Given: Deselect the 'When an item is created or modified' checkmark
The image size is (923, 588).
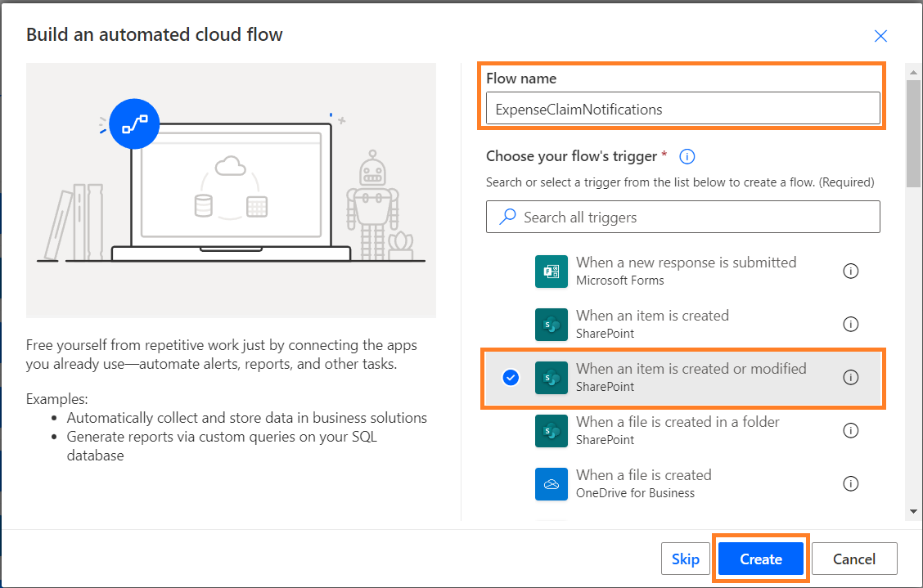Looking at the screenshot, I should (511, 377).
